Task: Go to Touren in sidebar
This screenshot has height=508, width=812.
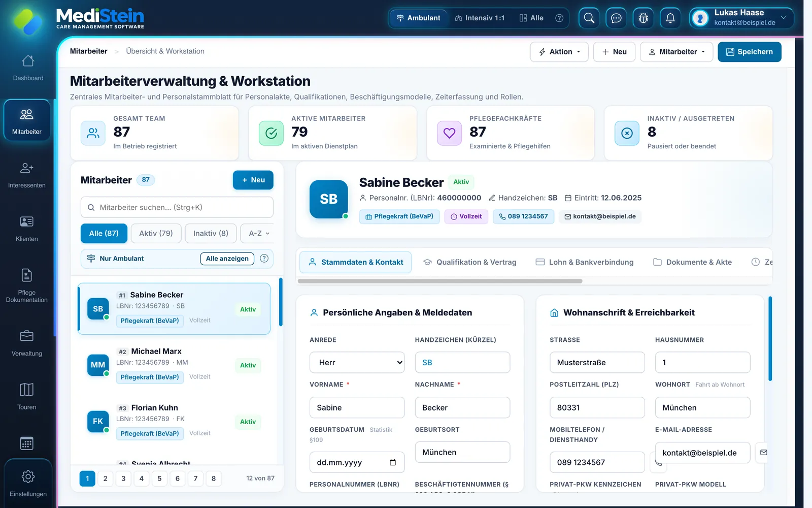Action: (x=27, y=396)
